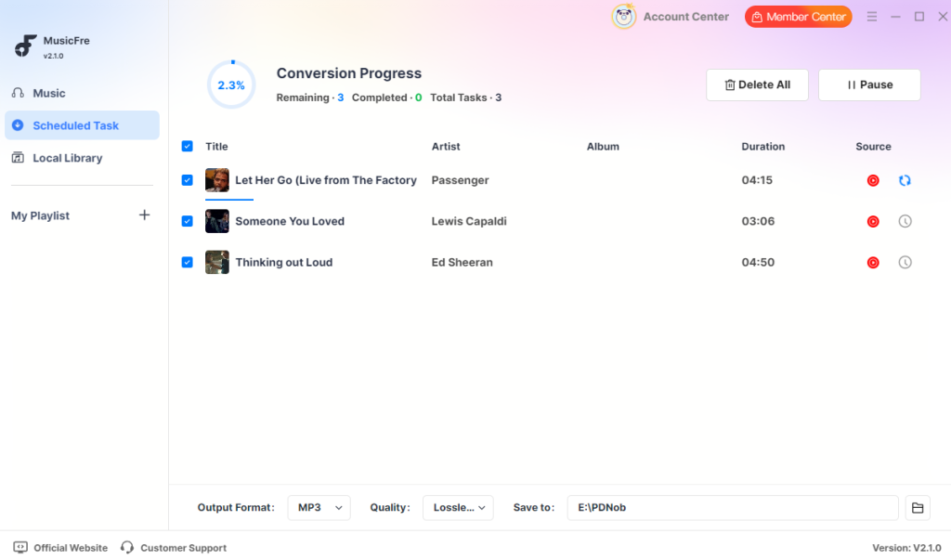Pause the conversion

[x=869, y=85]
